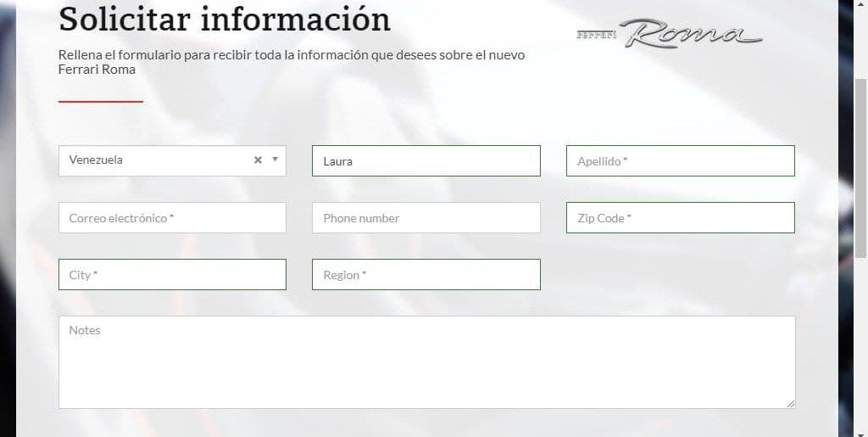Click the Rellena el formulario description text
Viewport: 868px width, 437px height.
point(292,62)
